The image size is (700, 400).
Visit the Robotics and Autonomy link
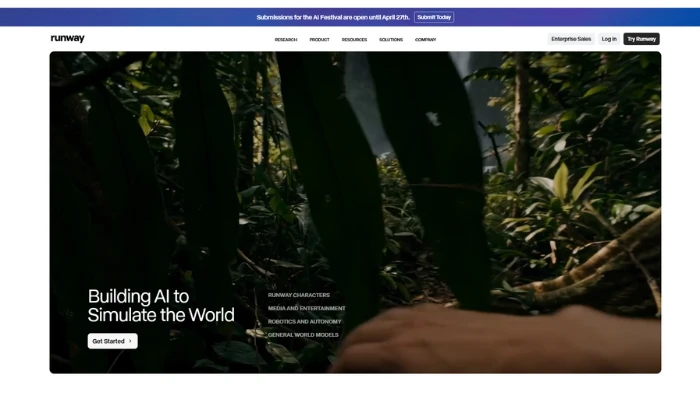click(x=304, y=321)
